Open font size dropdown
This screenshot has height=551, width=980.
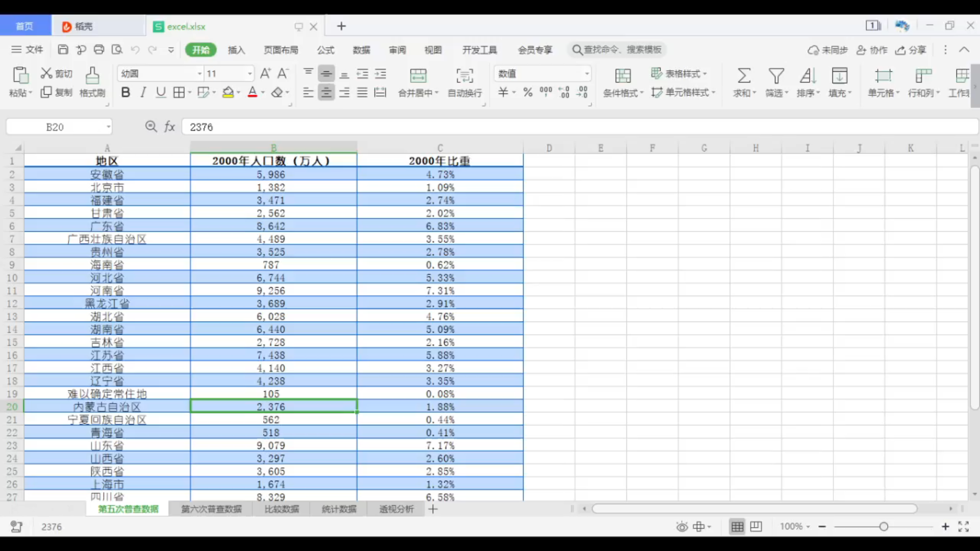tap(250, 73)
